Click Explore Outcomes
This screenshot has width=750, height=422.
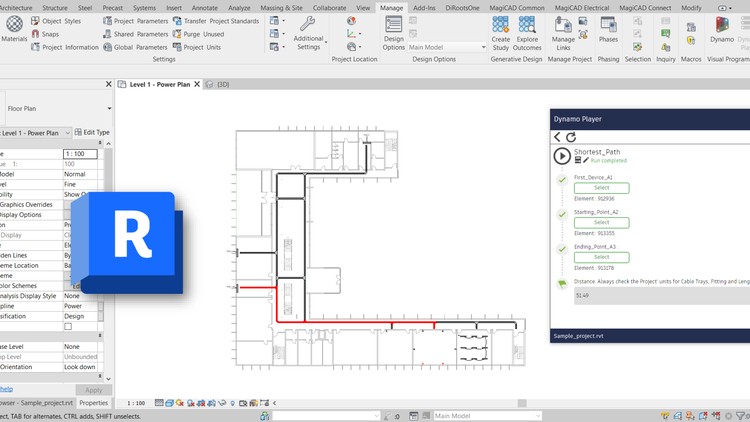pos(527,33)
